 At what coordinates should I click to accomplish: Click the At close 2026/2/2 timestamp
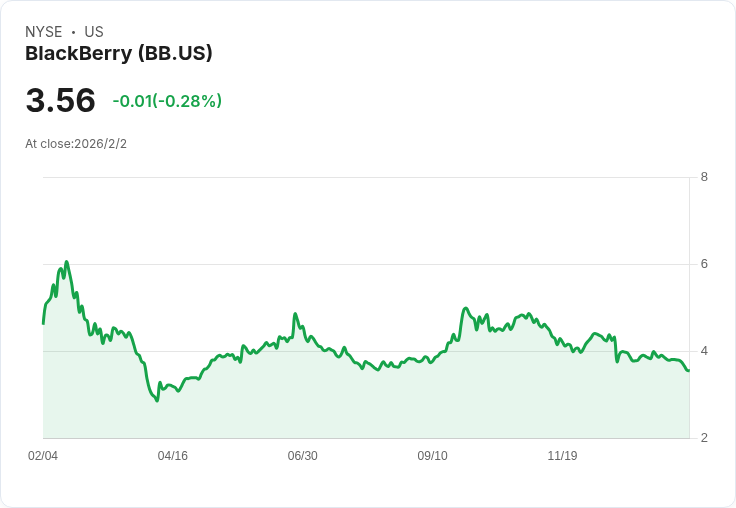76,144
